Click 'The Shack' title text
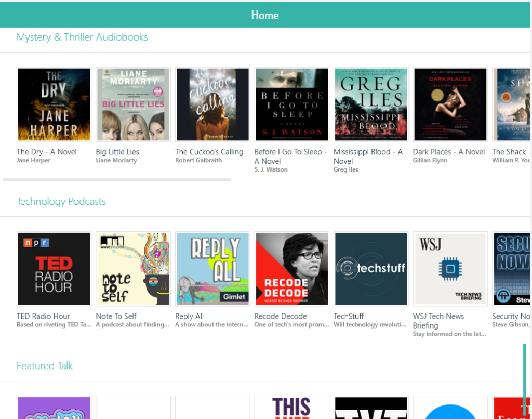532x419 pixels. [509, 152]
